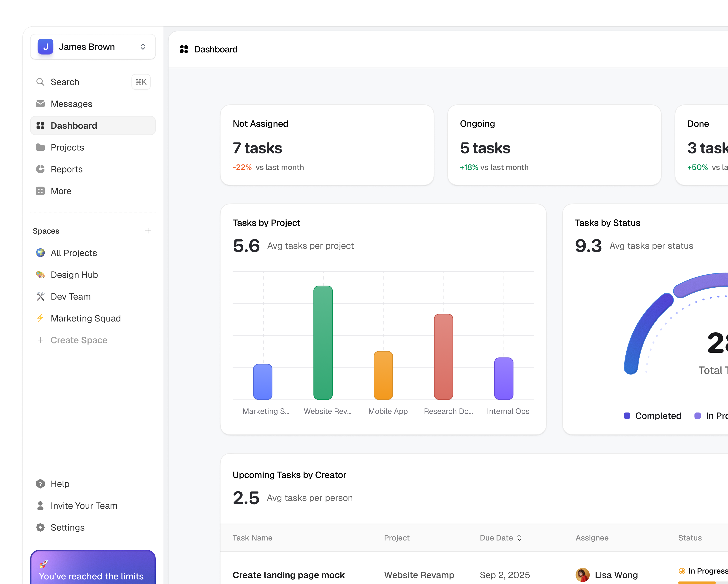Open Create landing page mock task row
728x584 pixels.
click(288, 575)
